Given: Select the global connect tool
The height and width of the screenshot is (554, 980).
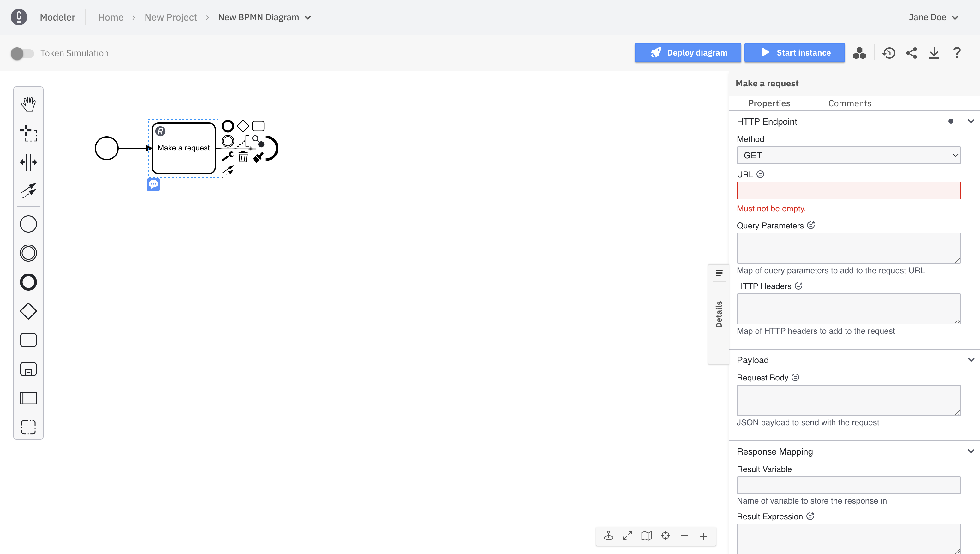Looking at the screenshot, I should tap(28, 191).
